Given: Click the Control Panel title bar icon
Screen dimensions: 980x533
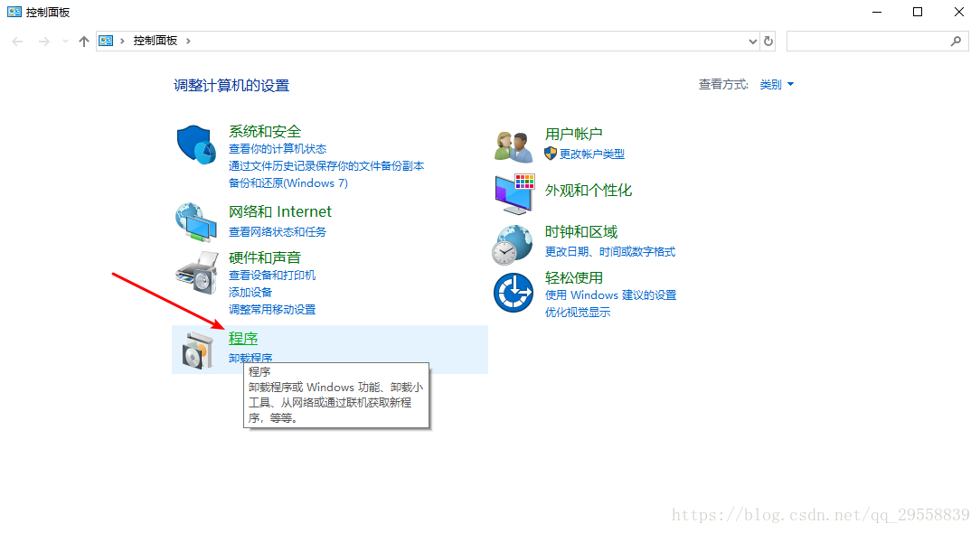Looking at the screenshot, I should point(14,12).
